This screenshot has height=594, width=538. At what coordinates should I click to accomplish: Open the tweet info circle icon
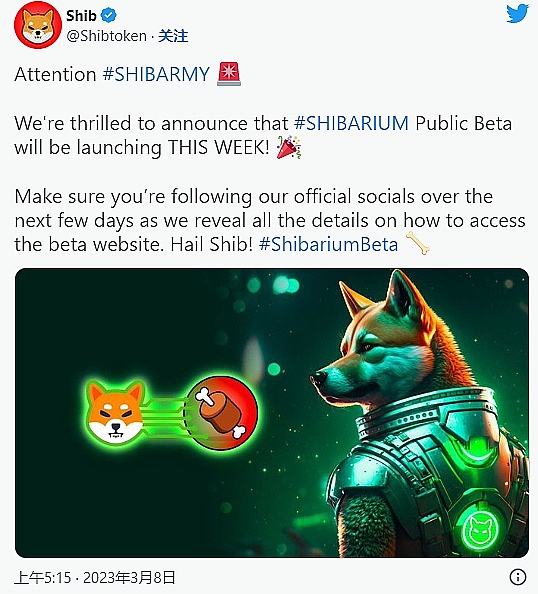518,577
